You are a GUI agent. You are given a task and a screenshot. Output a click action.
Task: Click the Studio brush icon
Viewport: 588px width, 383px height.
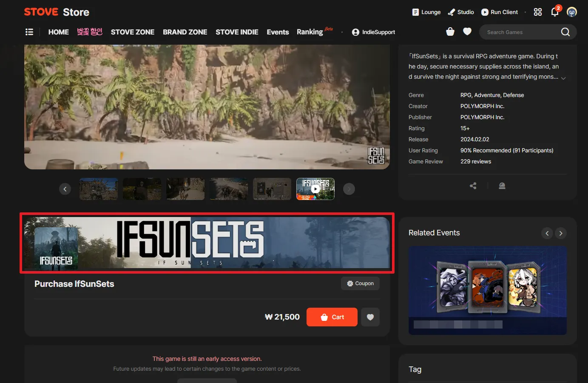[451, 12]
